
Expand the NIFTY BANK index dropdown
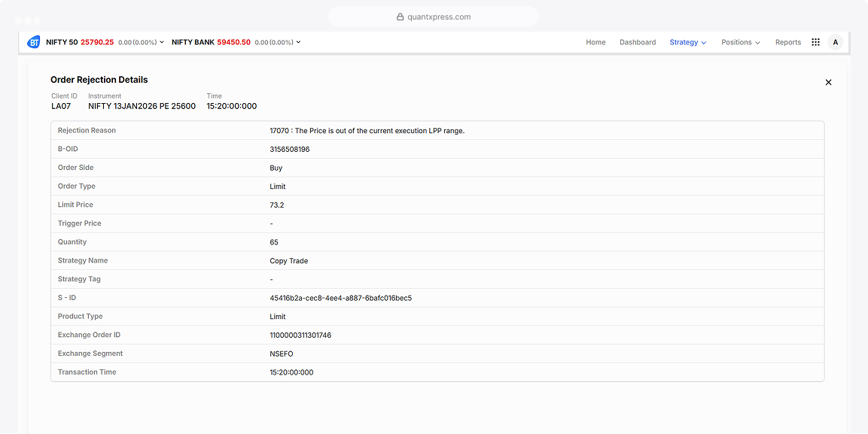pyautogui.click(x=298, y=42)
